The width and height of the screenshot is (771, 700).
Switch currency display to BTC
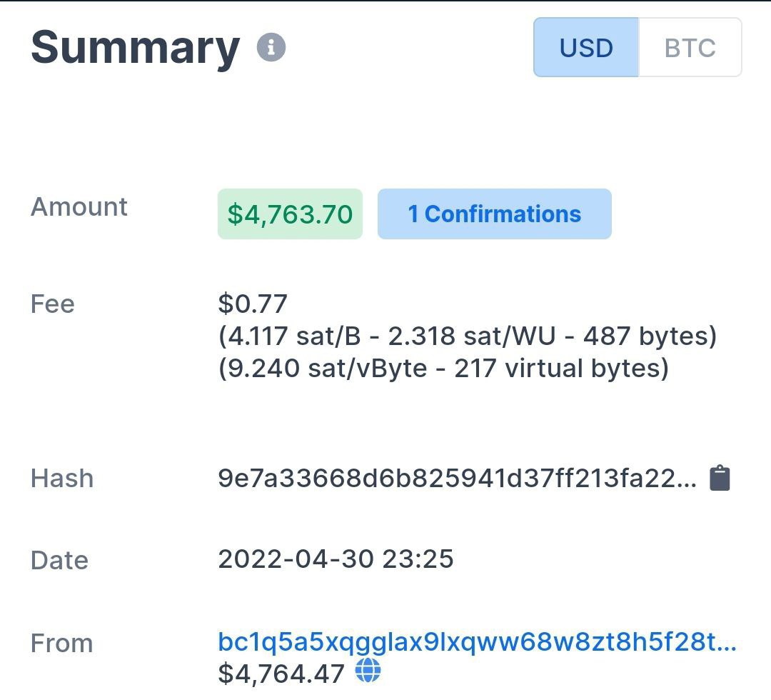pyautogui.click(x=690, y=47)
